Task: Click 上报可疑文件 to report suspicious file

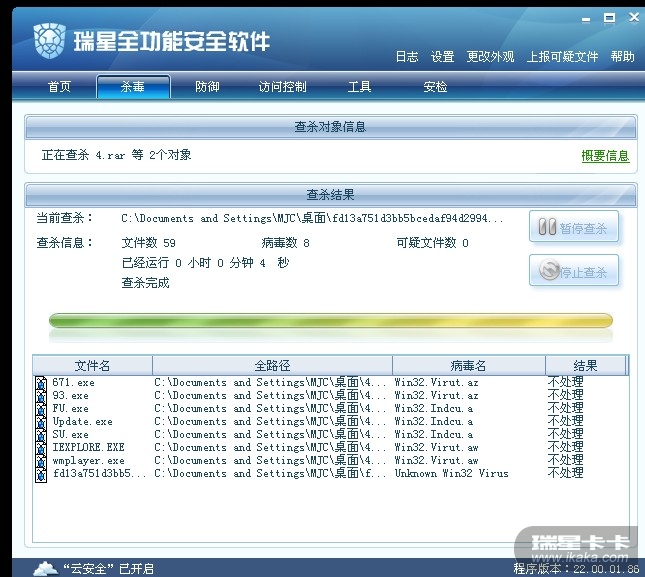Action: pyautogui.click(x=562, y=56)
